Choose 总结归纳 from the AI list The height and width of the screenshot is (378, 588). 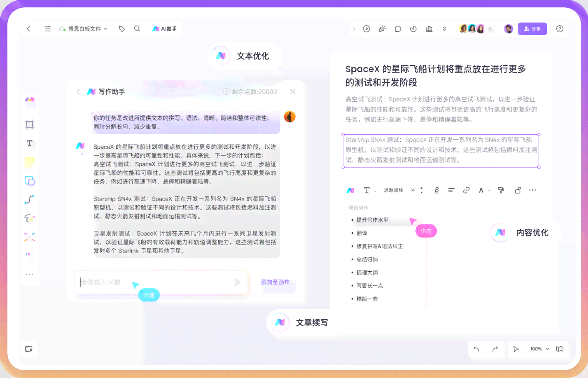(x=367, y=259)
